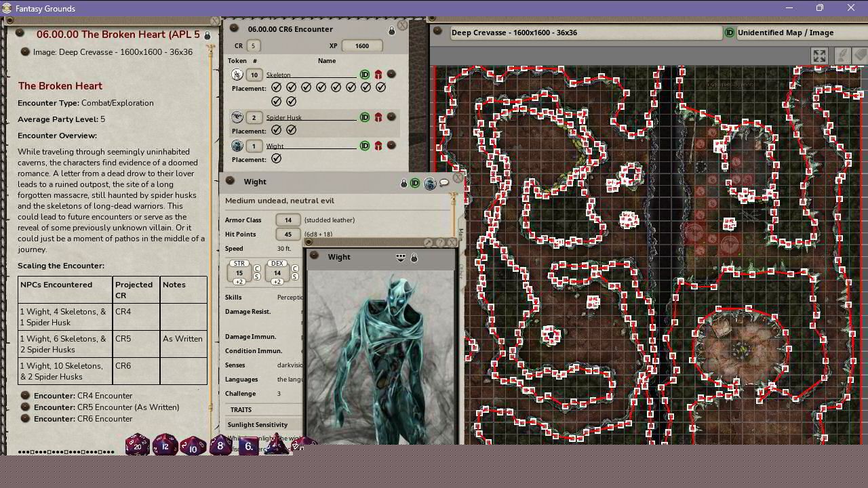Toggle the second Spider Husk placement checkmark
Screen dimensions: 868x488
pos(291,130)
